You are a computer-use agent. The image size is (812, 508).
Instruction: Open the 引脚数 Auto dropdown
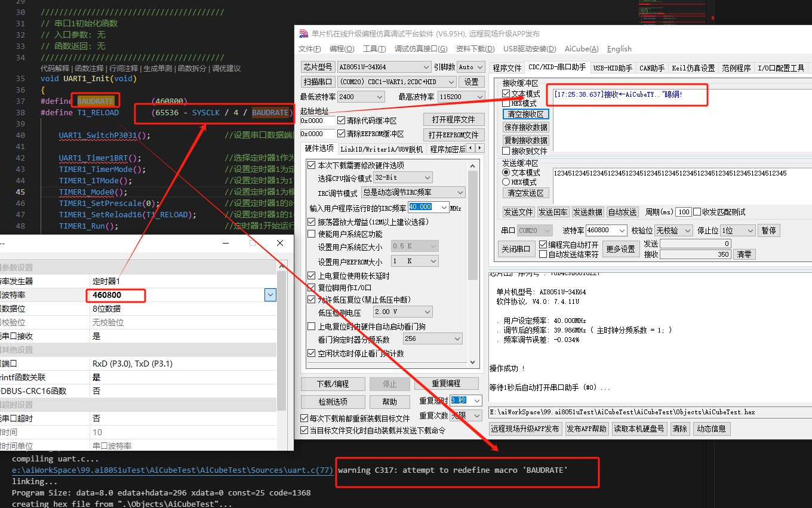pos(480,67)
